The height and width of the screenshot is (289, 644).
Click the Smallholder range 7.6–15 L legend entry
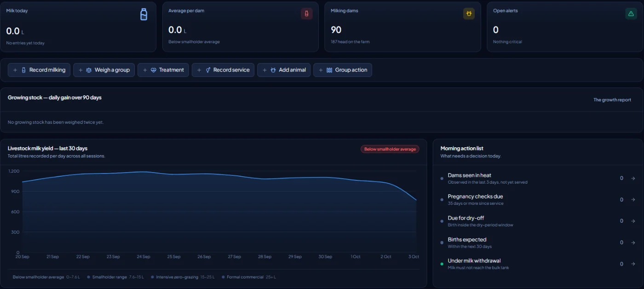(115, 277)
